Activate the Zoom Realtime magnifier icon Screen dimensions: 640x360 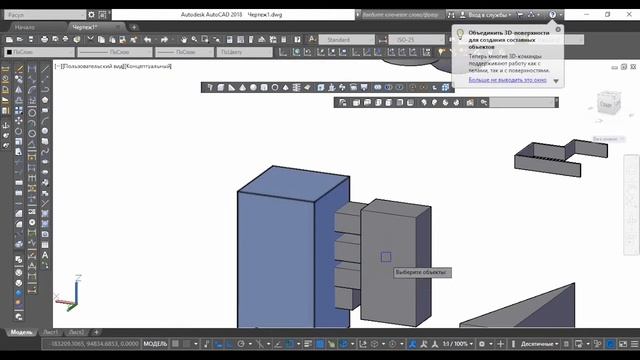click(194, 40)
